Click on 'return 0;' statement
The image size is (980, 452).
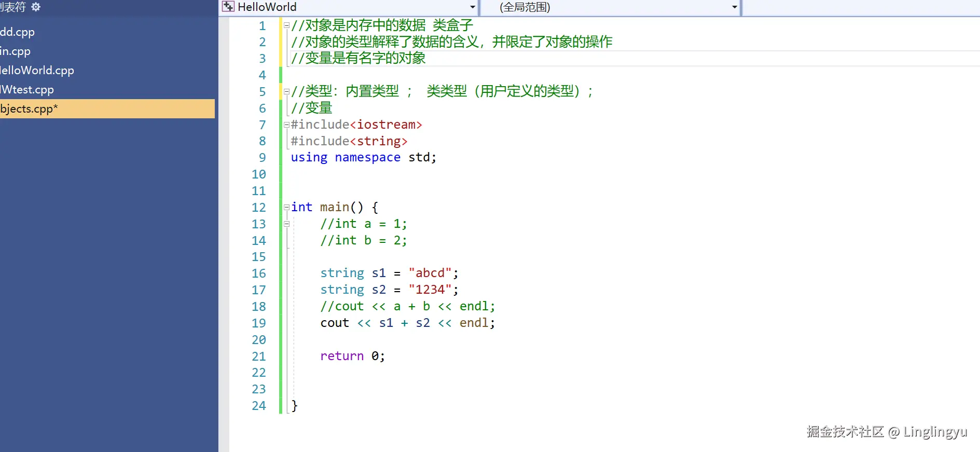tap(353, 356)
